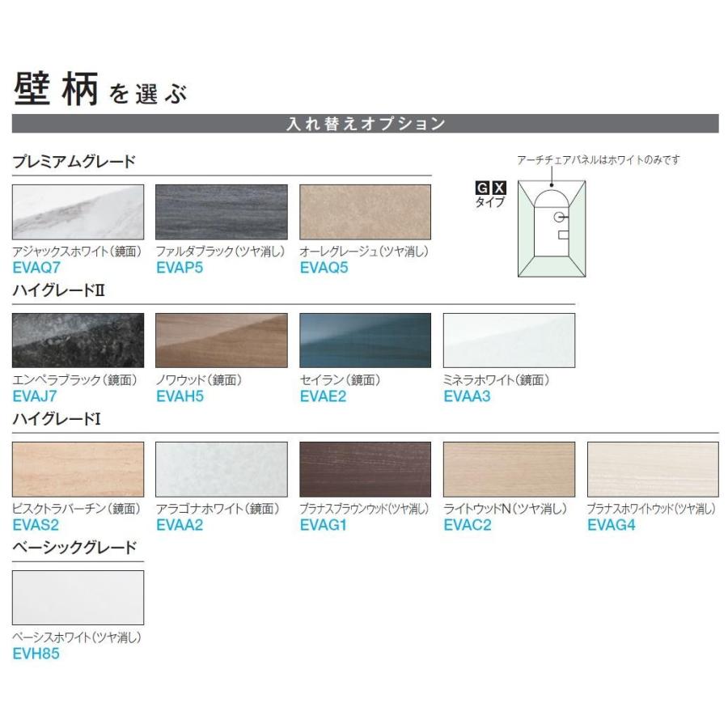Click product code EVH85
The width and height of the screenshot is (728, 728).
(36, 654)
